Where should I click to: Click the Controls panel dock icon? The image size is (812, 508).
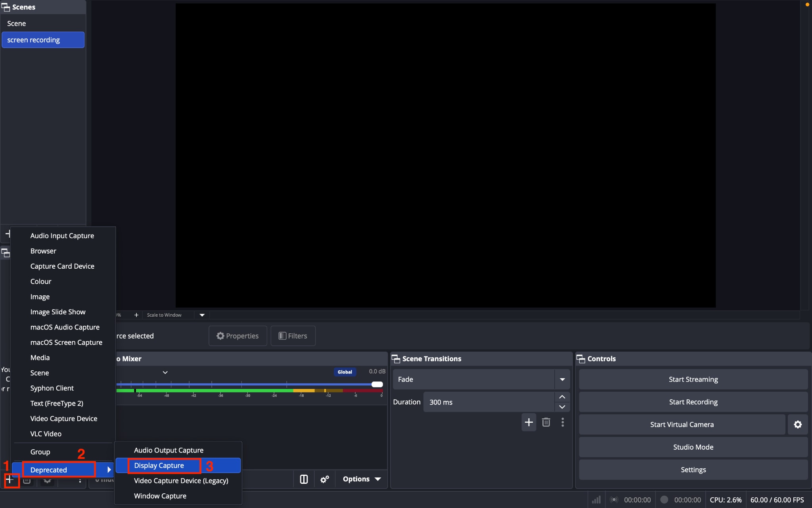pos(581,359)
